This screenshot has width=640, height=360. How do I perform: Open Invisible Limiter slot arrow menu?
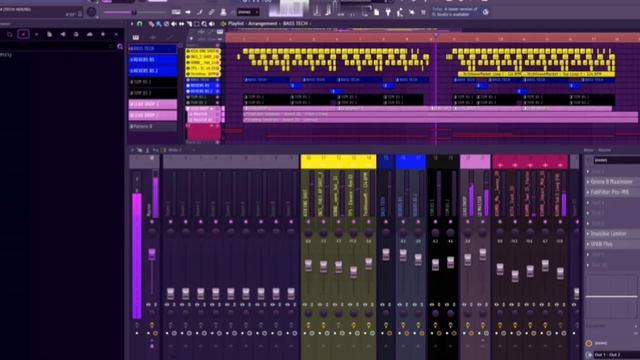point(588,234)
